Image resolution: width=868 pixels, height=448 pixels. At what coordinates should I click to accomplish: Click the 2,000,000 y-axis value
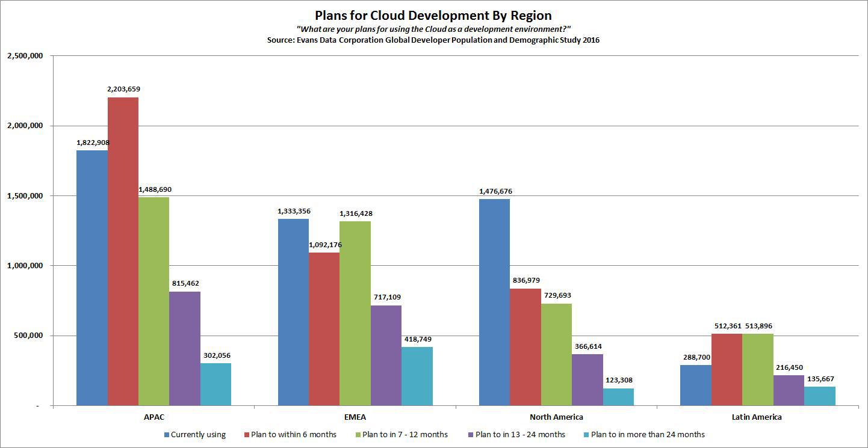[x=24, y=126]
